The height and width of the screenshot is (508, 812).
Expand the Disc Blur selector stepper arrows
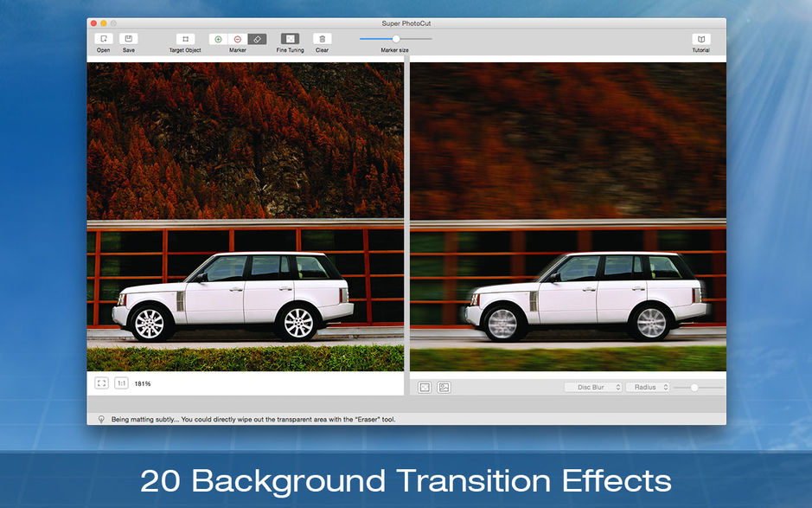coord(617,387)
